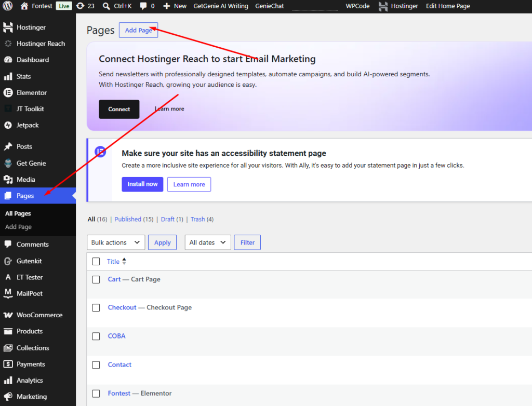Check the Cart page row checkbox
The height and width of the screenshot is (406, 532).
(x=96, y=279)
